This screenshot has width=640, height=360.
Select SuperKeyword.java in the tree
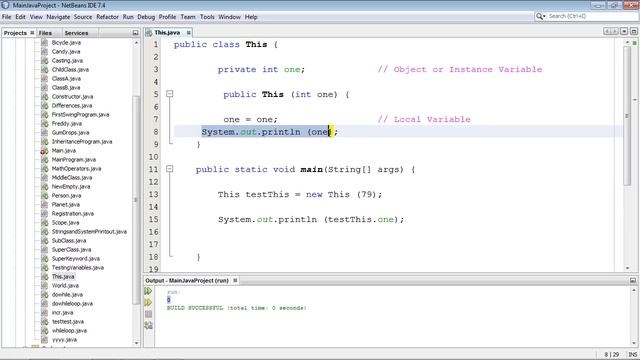[x=76, y=258]
